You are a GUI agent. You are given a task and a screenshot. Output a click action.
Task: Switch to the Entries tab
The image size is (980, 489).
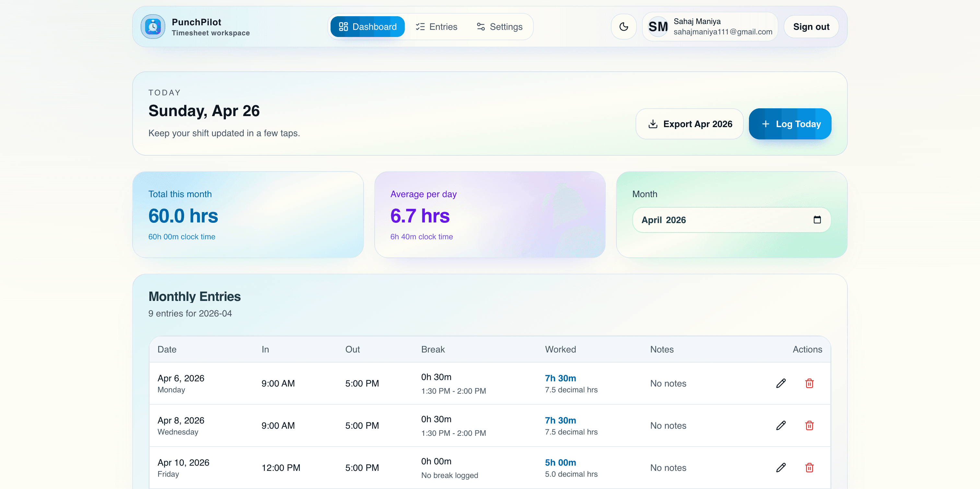436,27
